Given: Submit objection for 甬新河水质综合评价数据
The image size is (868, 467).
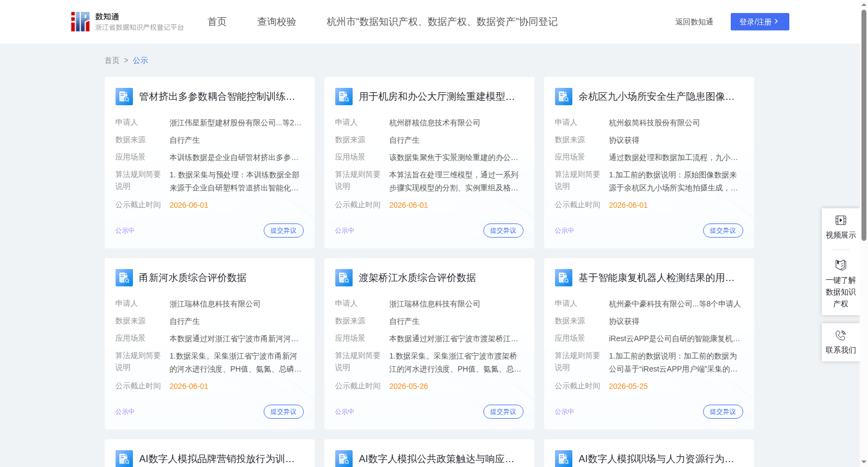Looking at the screenshot, I should (x=284, y=412).
